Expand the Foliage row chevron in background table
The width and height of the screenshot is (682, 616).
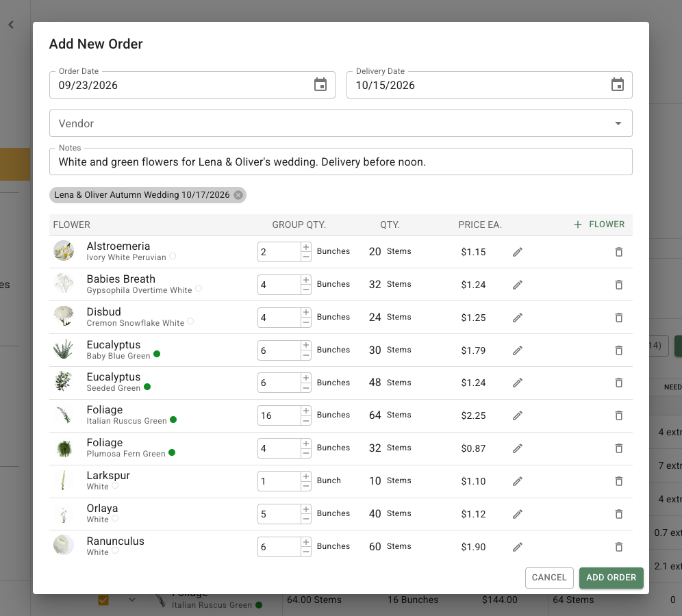[132, 600]
